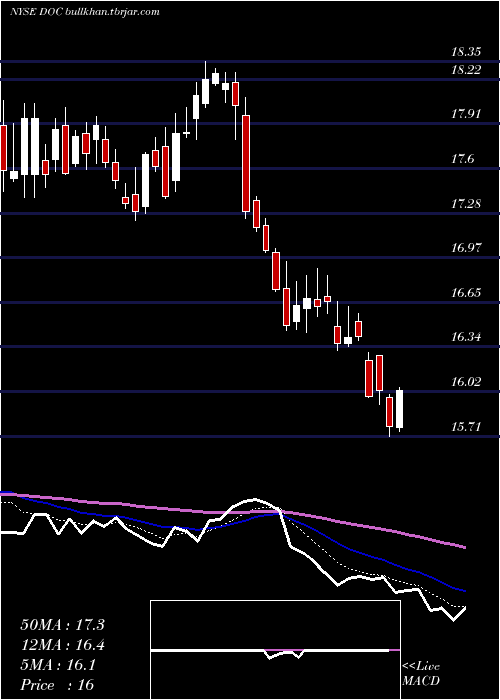Click the long red candle dropping from 17.91
This screenshot has height=700, width=500.
pos(246,163)
